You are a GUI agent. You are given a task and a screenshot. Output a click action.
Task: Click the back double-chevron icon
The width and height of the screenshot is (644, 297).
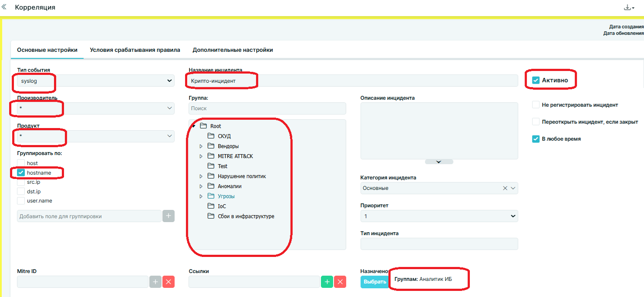4,7
